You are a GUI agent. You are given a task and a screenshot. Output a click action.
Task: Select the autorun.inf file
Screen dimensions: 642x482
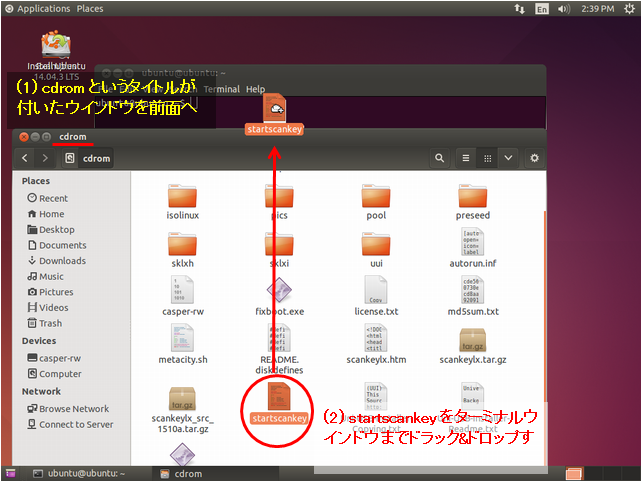coord(472,249)
